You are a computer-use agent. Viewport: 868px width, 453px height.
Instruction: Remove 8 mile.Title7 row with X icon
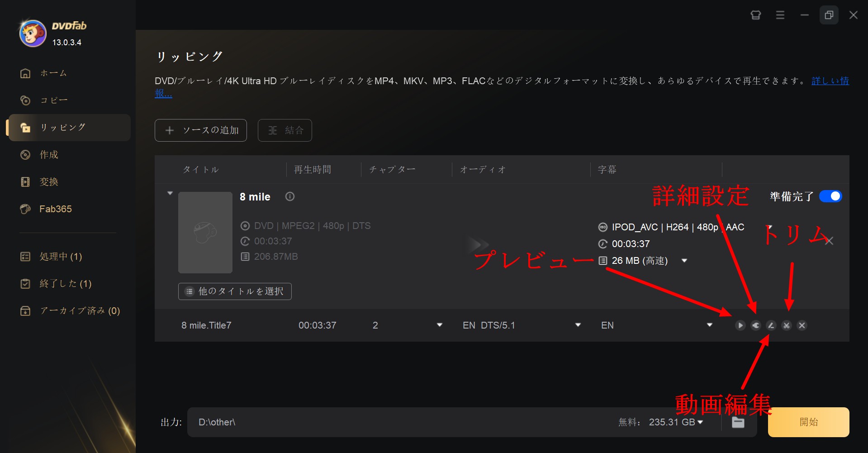click(802, 325)
